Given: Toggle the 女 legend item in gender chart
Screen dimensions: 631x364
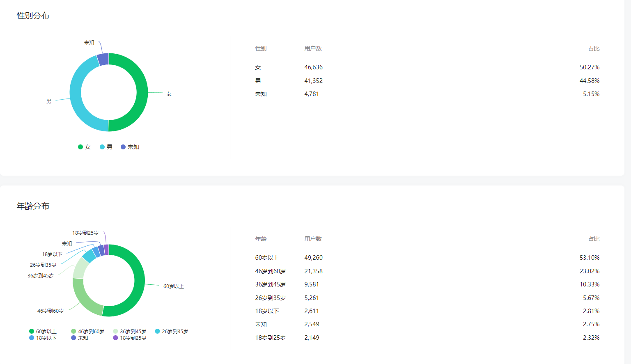Looking at the screenshot, I should coord(85,147).
